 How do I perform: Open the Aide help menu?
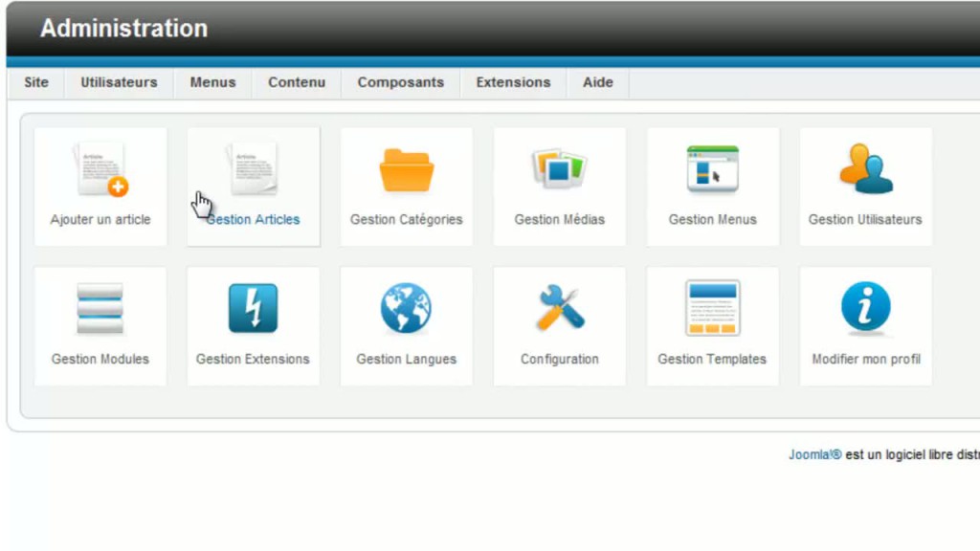click(x=598, y=82)
